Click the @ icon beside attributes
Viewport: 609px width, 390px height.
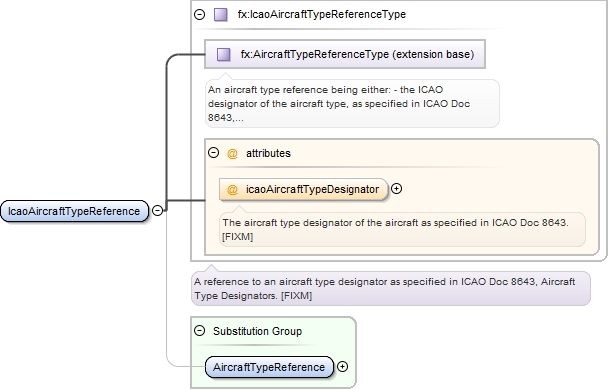[232, 154]
